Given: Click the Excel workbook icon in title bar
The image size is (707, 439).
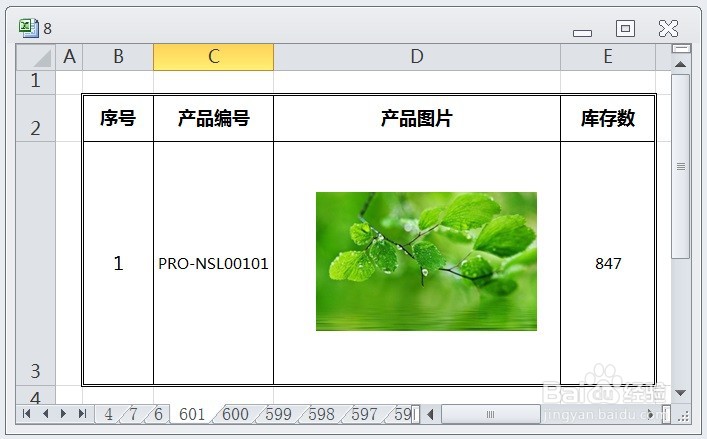Looking at the screenshot, I should 28,28.
